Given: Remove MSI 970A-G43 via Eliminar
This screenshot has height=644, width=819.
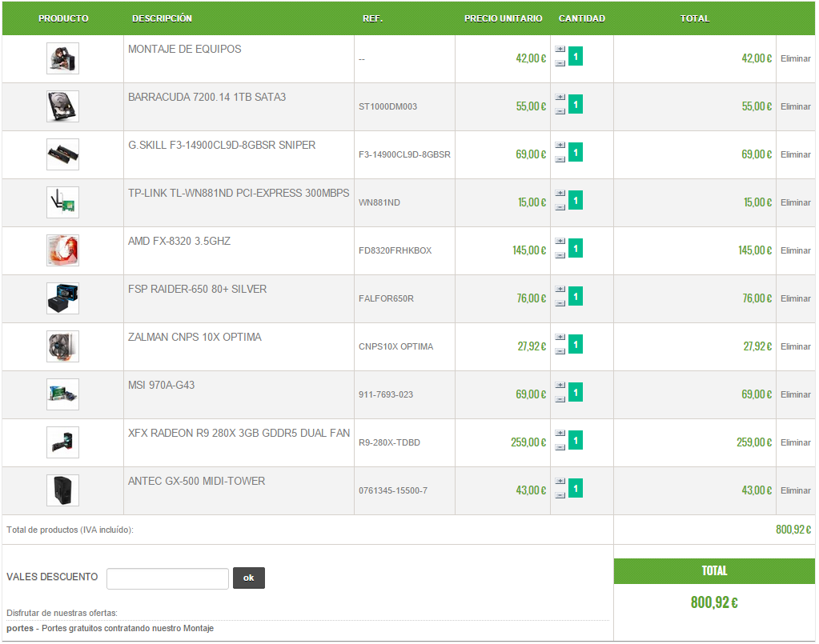Looking at the screenshot, I should 796,394.
